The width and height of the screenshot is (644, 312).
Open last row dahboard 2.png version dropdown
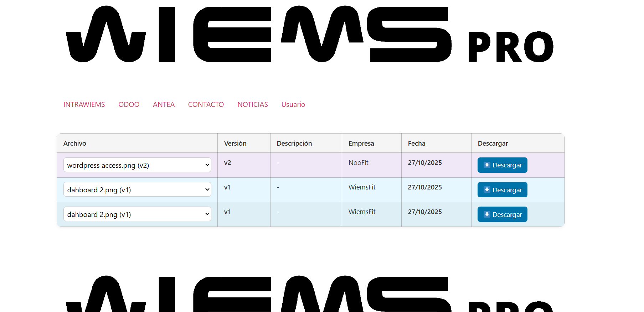(x=137, y=214)
